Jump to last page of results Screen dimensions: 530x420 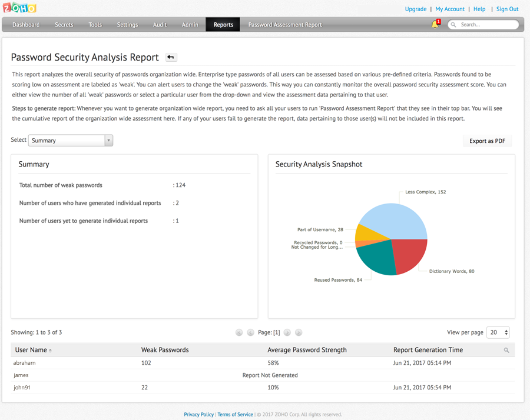click(x=299, y=332)
